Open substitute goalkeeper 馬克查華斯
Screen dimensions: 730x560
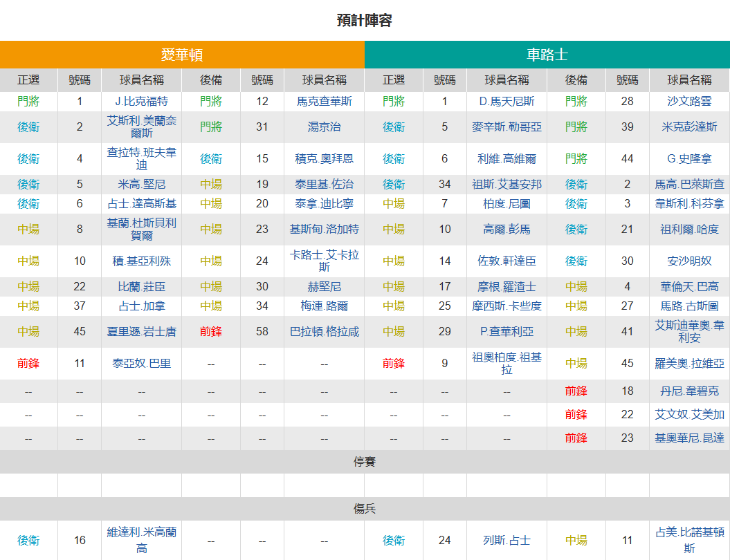point(325,102)
